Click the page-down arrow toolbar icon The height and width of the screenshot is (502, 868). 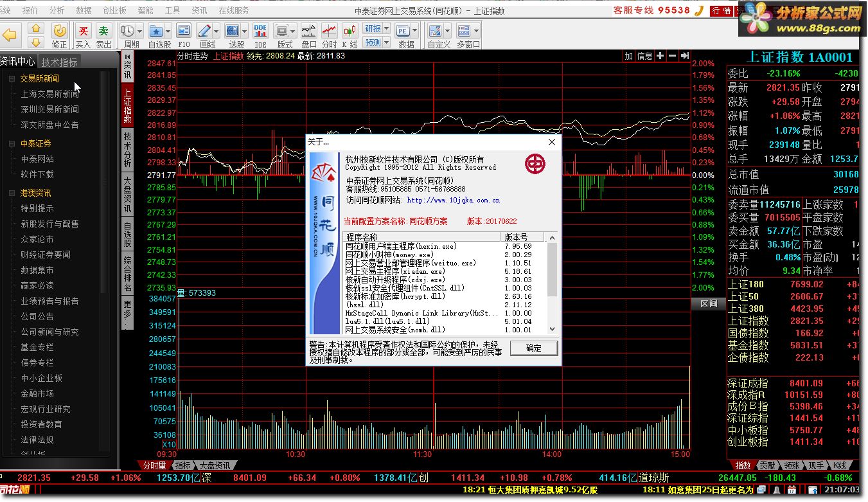click(x=36, y=42)
